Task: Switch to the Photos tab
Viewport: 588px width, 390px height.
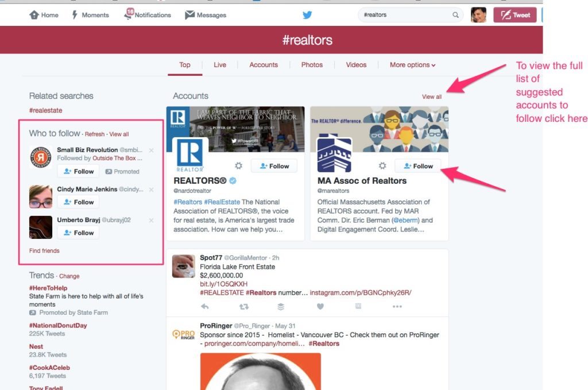Action: point(312,65)
